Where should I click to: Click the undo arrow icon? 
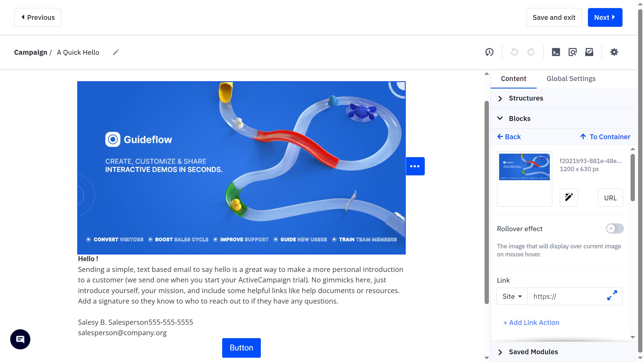514,52
